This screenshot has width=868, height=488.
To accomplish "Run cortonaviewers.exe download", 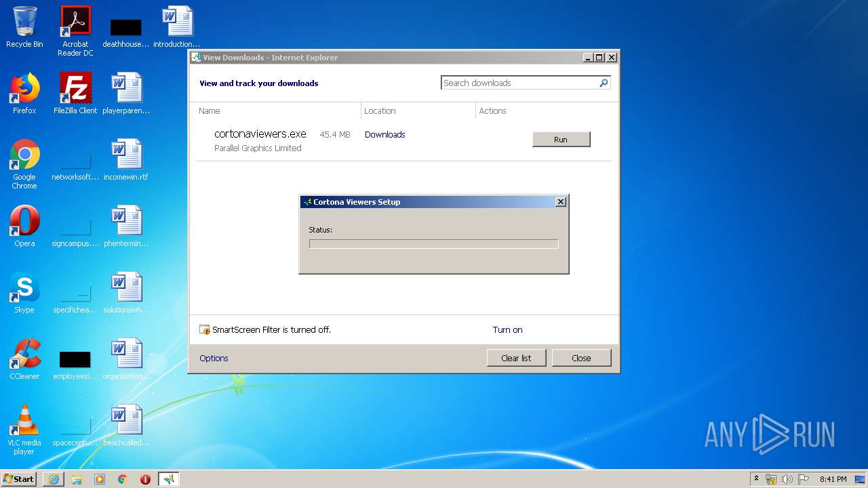I will [x=561, y=140].
